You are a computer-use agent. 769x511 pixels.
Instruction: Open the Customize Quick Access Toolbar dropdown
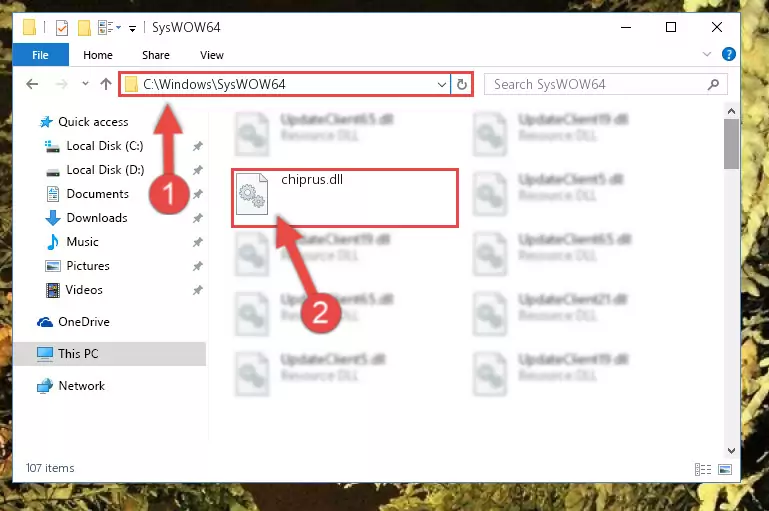pos(132,28)
